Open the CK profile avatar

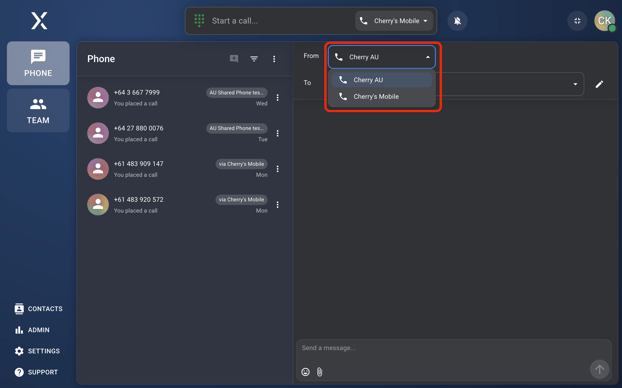click(x=604, y=21)
